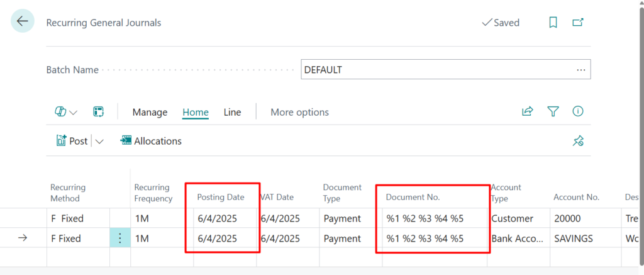Click the Share icon
644x275 pixels.
click(x=527, y=112)
